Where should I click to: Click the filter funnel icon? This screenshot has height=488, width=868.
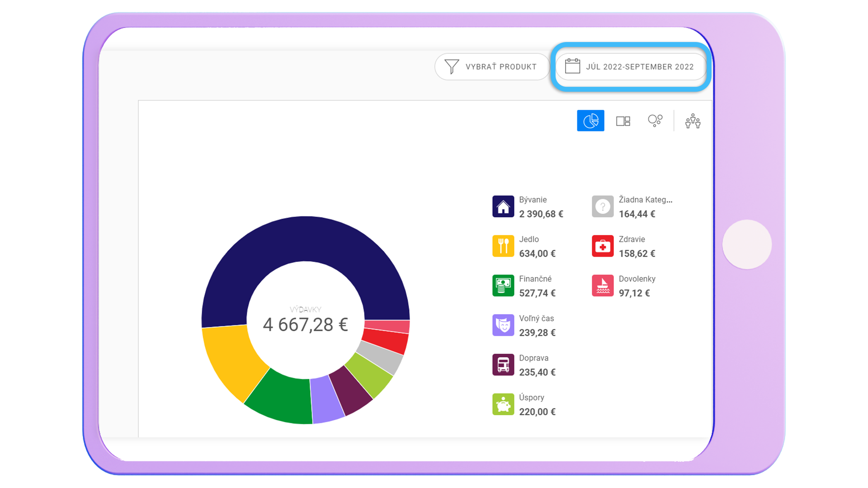[x=452, y=66]
